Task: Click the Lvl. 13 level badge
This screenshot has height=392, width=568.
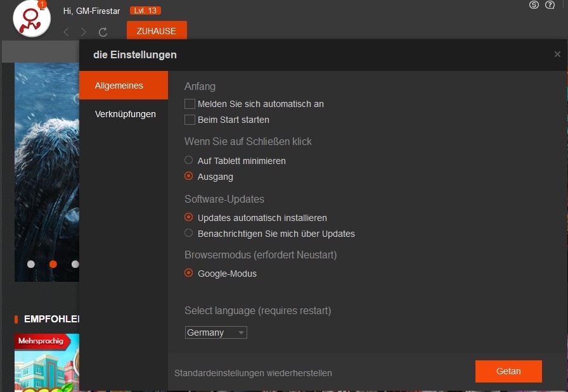Action: 145,11
